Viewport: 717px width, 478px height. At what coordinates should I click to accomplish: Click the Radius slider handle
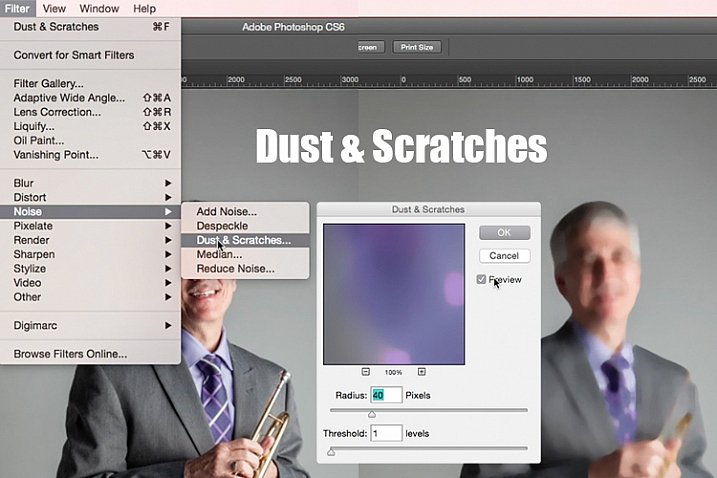click(x=372, y=414)
